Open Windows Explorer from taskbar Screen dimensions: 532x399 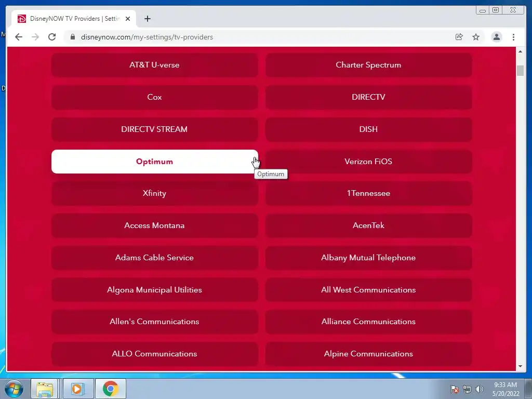[x=45, y=389]
